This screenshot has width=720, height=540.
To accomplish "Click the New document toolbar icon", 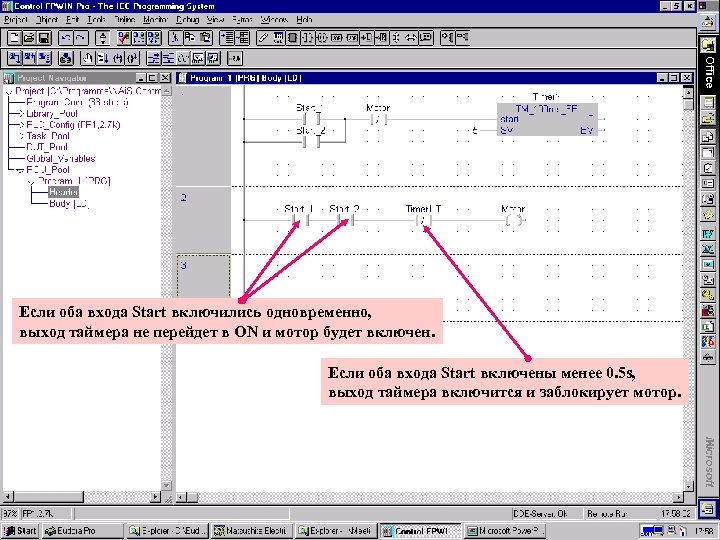I will pos(14,38).
